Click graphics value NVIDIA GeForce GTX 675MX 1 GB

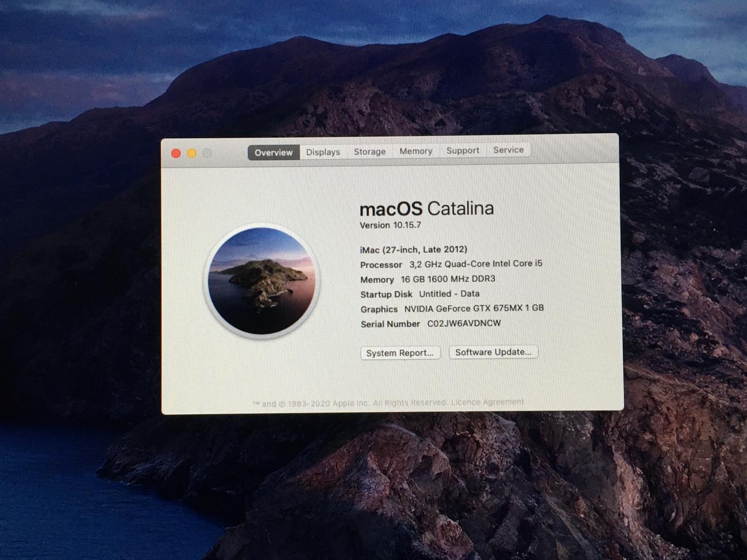[x=473, y=308]
